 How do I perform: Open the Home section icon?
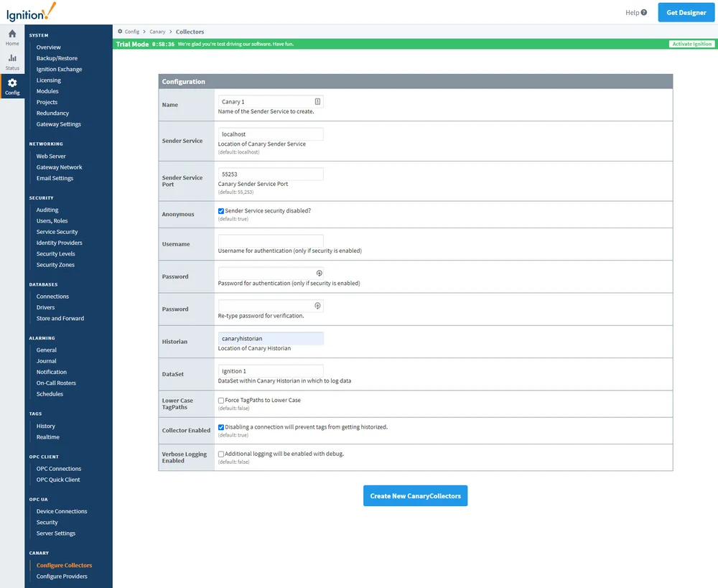pyautogui.click(x=12, y=34)
